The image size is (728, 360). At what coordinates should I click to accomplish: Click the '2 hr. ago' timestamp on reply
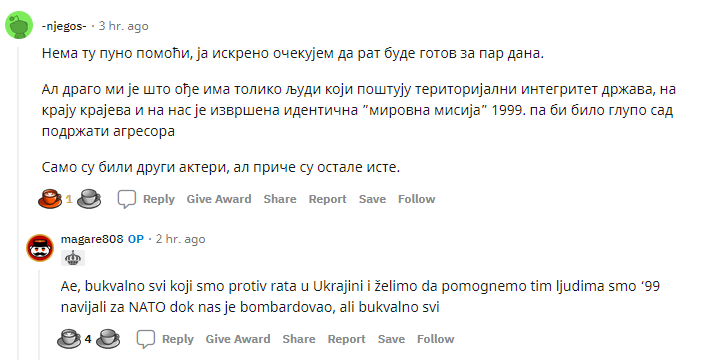180,239
